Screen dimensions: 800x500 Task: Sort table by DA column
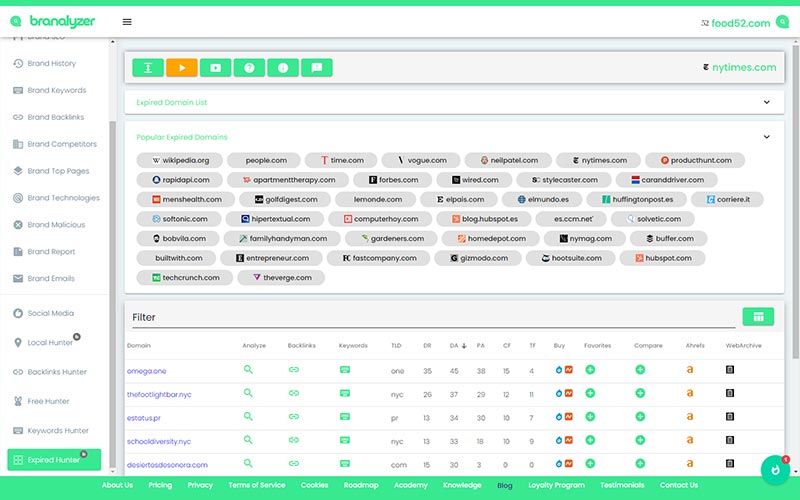[x=458, y=345]
